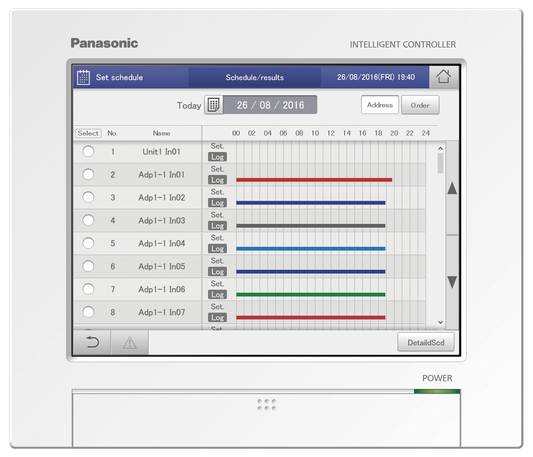This screenshot has width=533, height=457.
Task: Click the red bar for Adp1-1 In07
Action: coord(311,318)
